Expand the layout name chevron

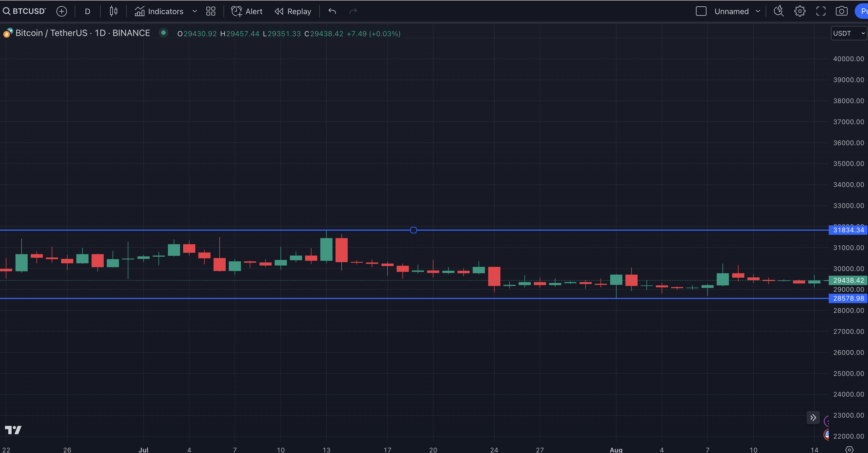pos(758,11)
